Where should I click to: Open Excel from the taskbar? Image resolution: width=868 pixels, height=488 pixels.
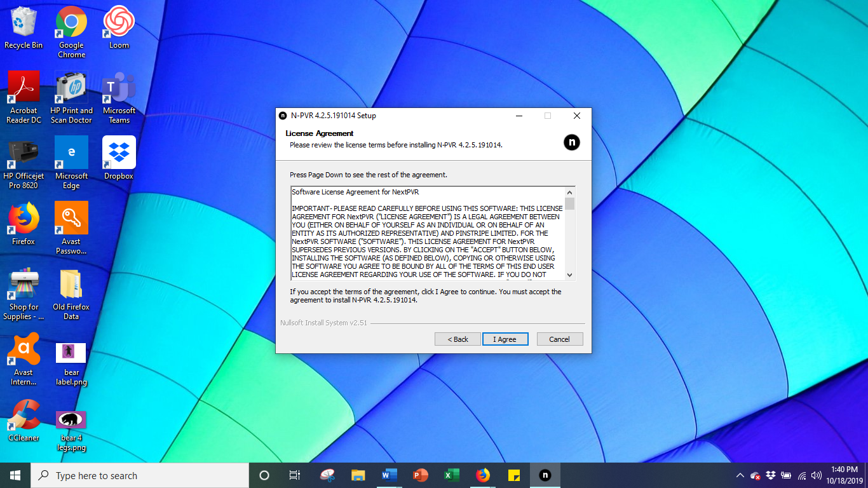451,475
